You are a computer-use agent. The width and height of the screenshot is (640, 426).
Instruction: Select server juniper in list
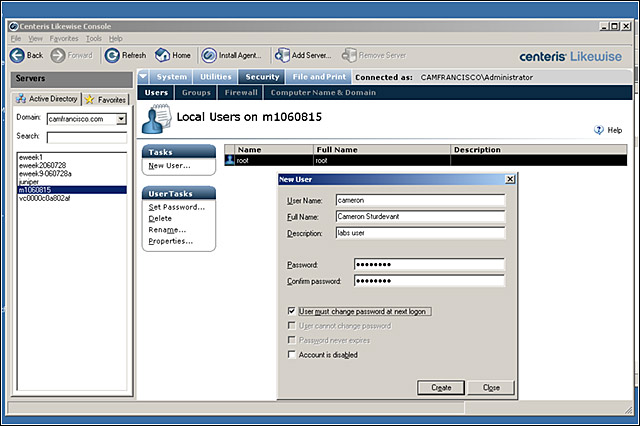click(72, 182)
